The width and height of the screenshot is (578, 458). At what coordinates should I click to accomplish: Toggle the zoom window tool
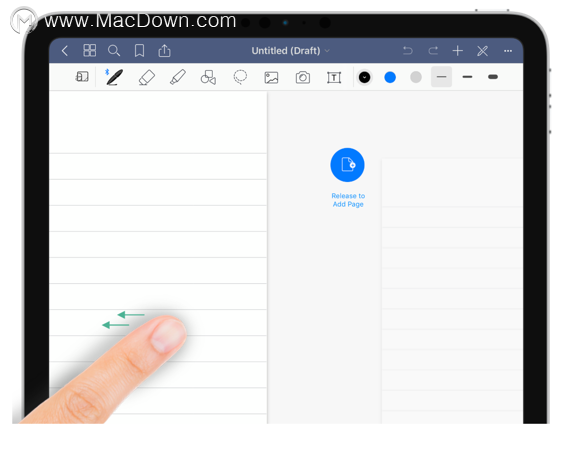coord(82,77)
